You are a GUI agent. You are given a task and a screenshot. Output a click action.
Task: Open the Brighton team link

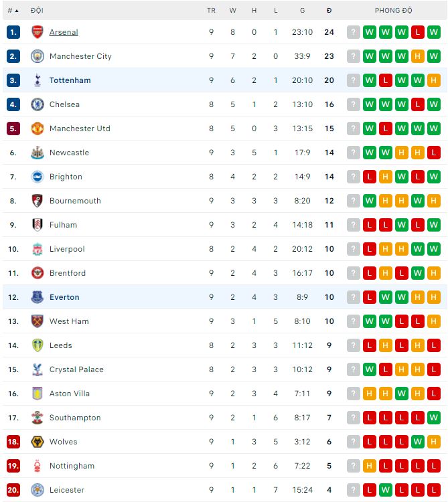pos(66,177)
